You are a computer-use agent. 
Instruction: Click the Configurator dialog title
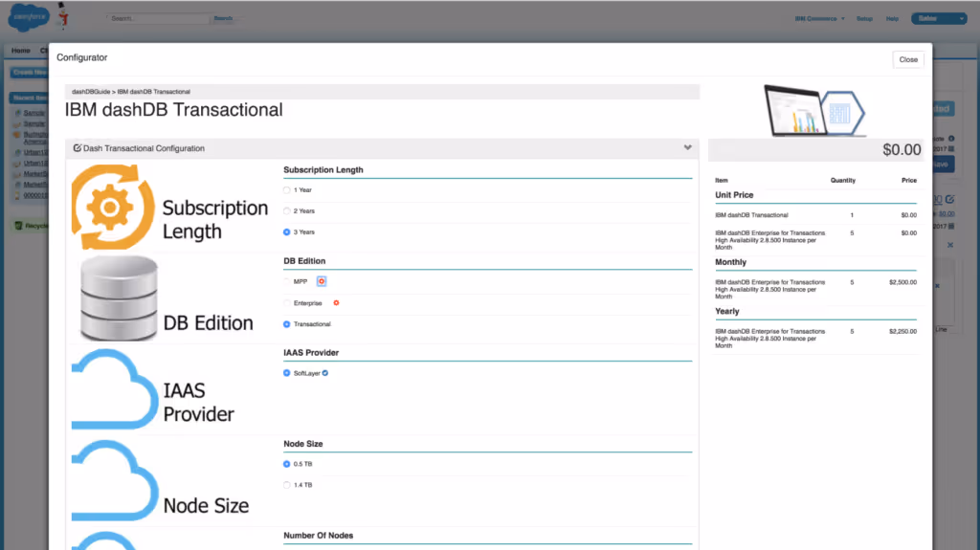tap(82, 57)
